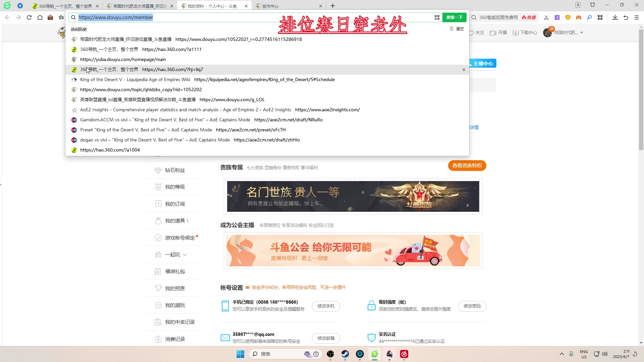Image resolution: width=644 pixels, height=362 pixels.
Task: Open the browser downloads icon
Action: click(x=615, y=17)
